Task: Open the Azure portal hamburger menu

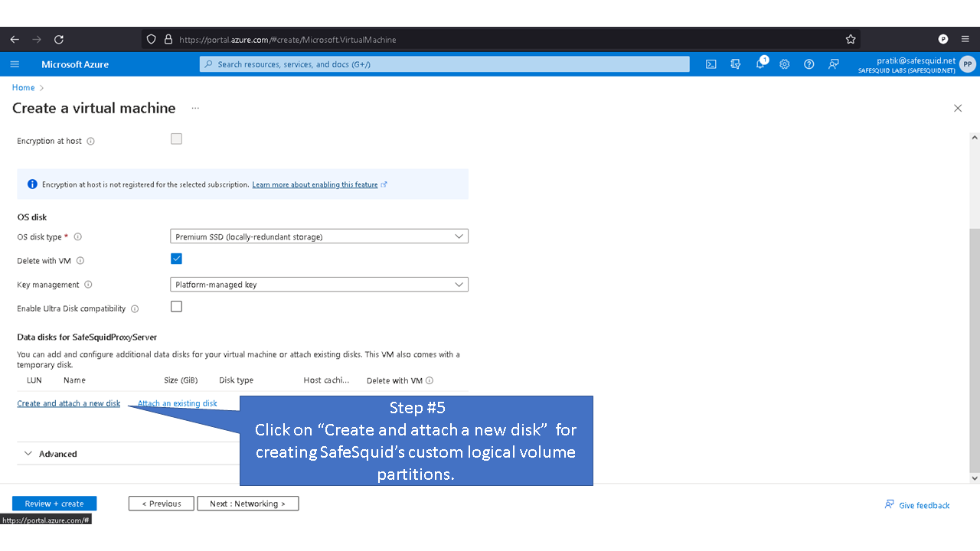Action: click(x=15, y=64)
